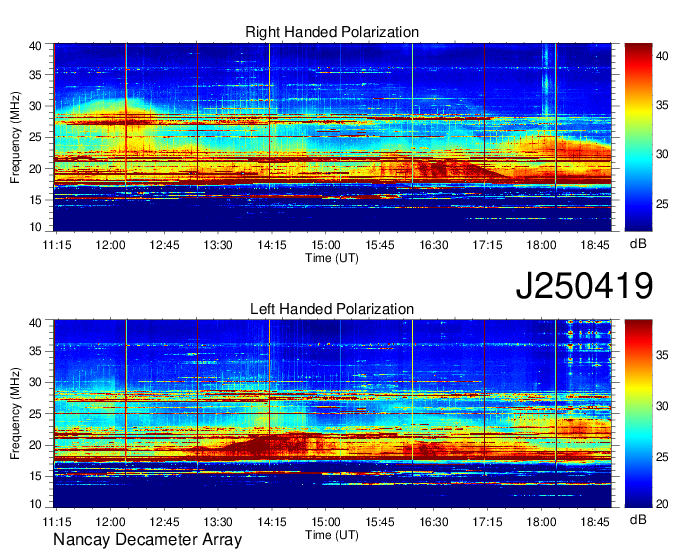Click the 12:00 time tick of upper plot
680x552 pixels.
coord(111,245)
